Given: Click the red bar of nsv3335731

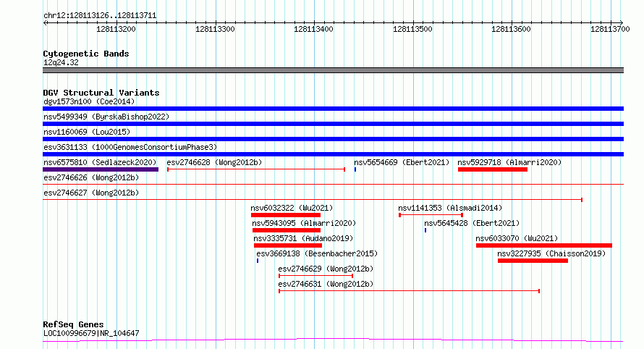Looking at the screenshot, I should coord(288,245).
